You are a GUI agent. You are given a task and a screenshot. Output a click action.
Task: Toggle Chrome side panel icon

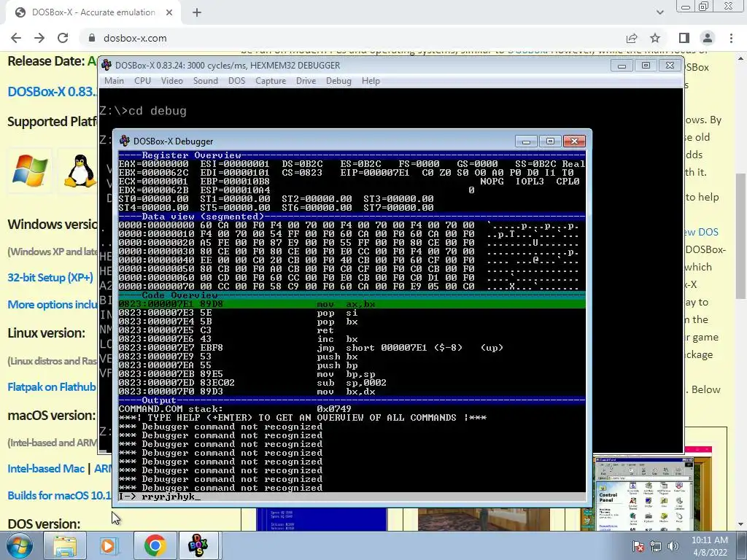[684, 38]
